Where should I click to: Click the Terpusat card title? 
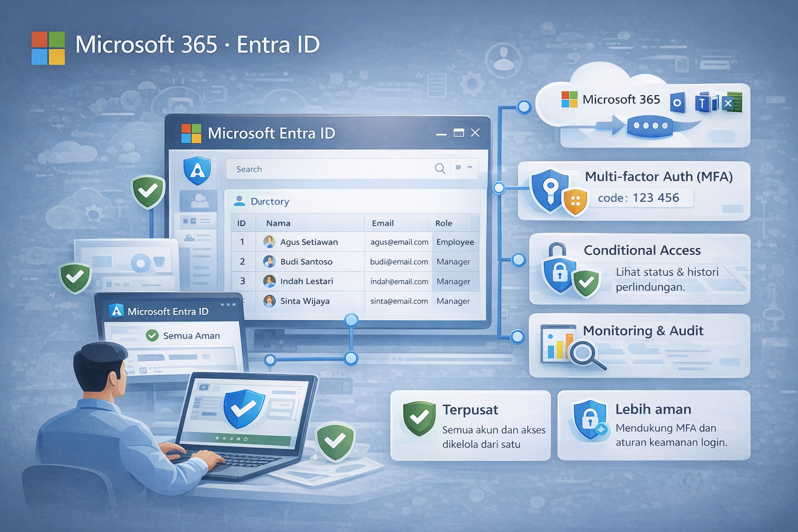[x=470, y=410]
